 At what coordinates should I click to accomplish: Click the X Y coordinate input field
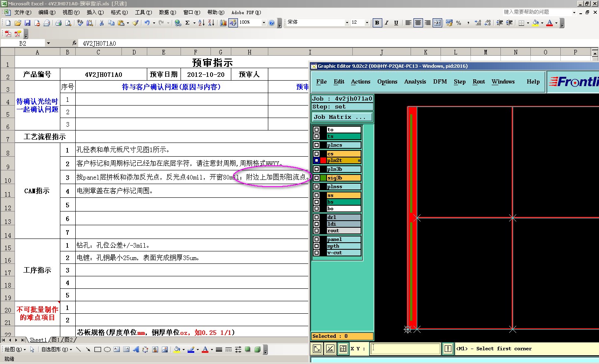pos(405,349)
